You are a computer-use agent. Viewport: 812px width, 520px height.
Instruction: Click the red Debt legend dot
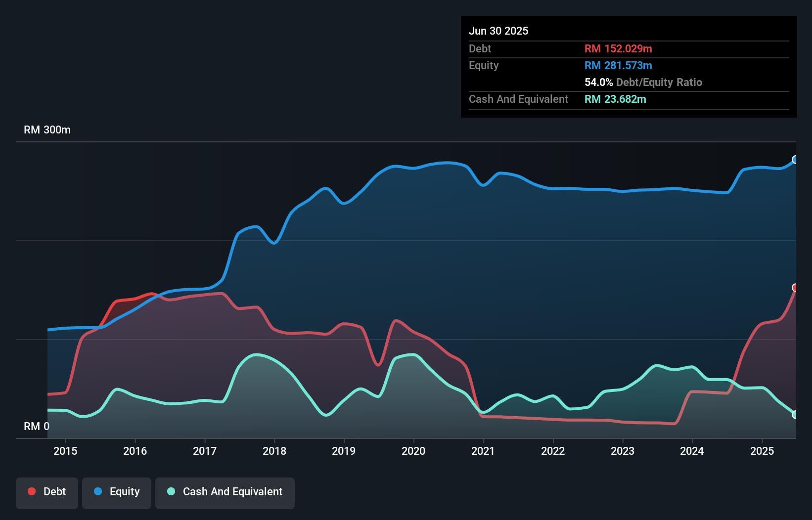pyautogui.click(x=31, y=492)
